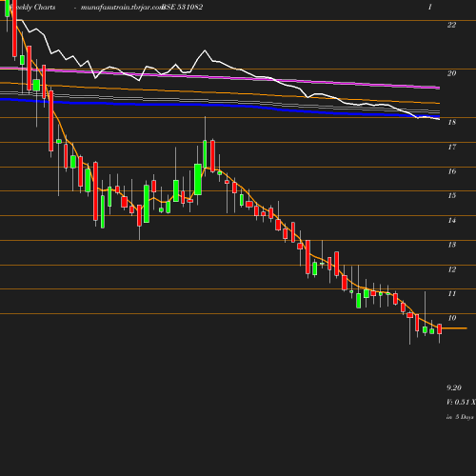Click the last red candlestick on the chart
The image size is (476, 476).
(440, 329)
